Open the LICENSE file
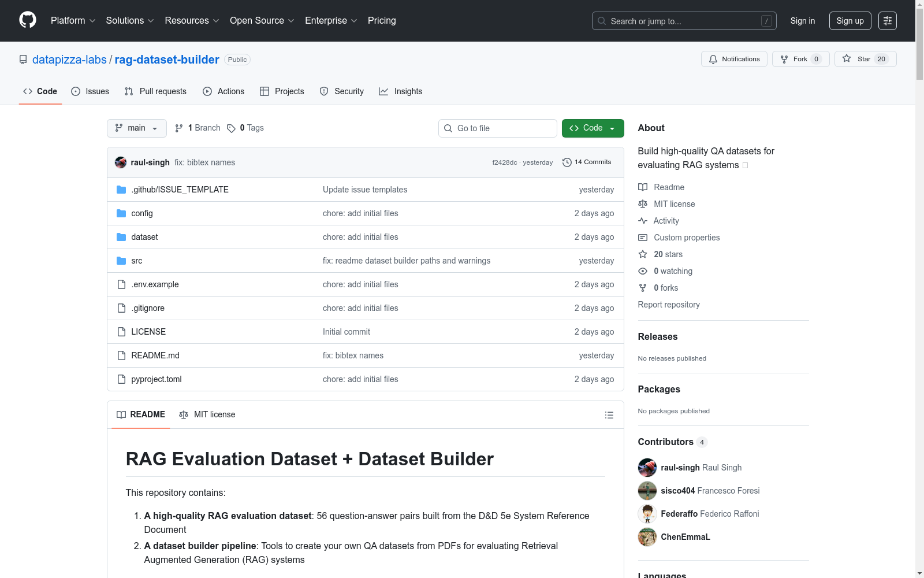Viewport: 924px width, 578px height. point(148,332)
